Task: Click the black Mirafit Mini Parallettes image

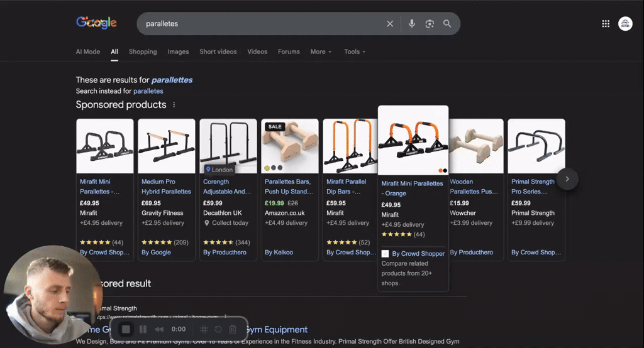Action: 105,146
